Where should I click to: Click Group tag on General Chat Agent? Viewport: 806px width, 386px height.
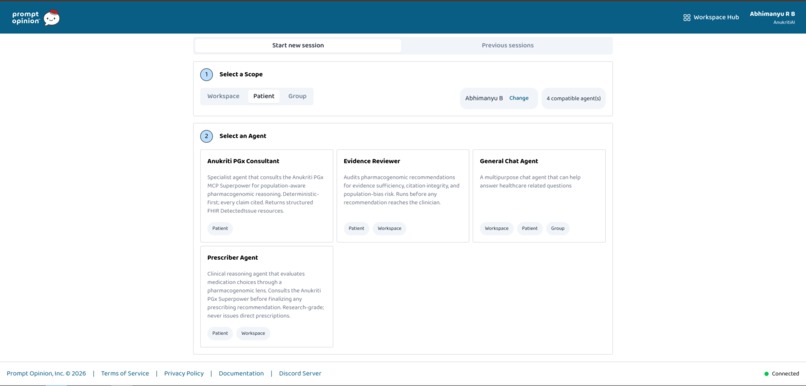(x=558, y=229)
